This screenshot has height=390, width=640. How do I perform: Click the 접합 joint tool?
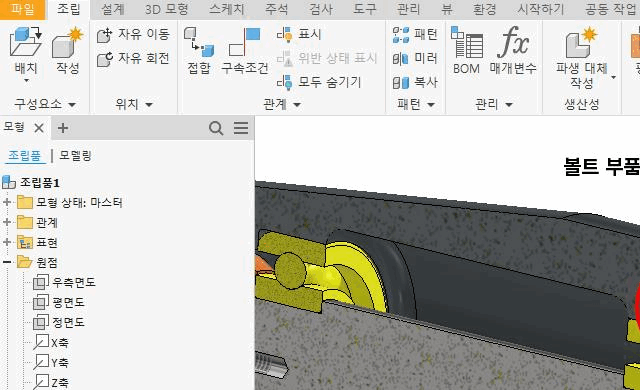pyautogui.click(x=199, y=51)
